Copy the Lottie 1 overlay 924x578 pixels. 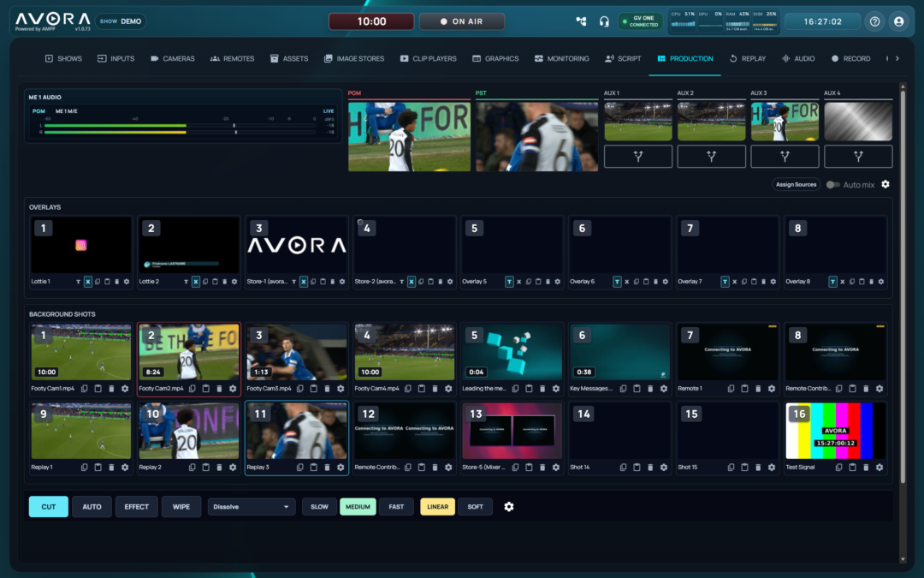click(x=98, y=282)
